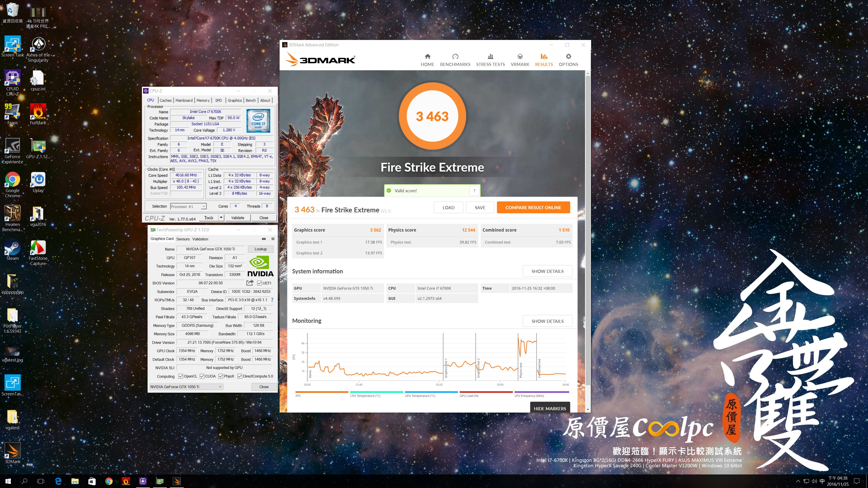868x488 pixels.
Task: Select the cpuz.ini file icon
Action: 38,80
